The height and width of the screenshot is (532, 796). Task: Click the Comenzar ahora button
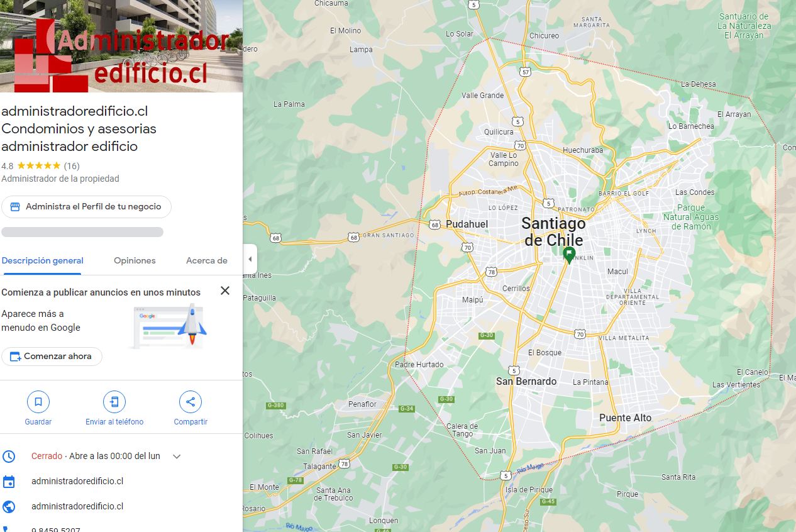(52, 356)
